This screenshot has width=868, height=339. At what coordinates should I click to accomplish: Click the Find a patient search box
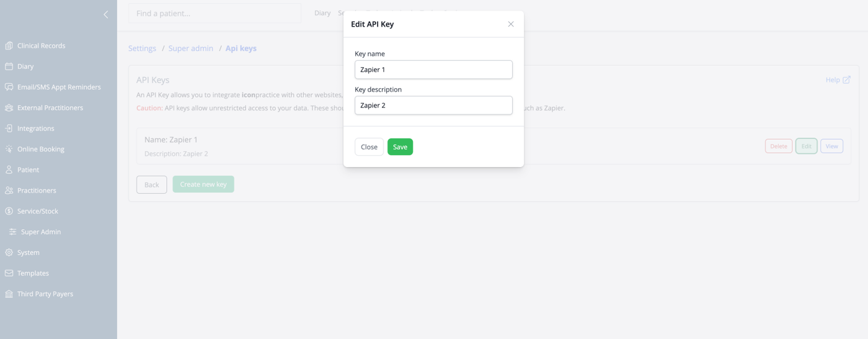[215, 13]
